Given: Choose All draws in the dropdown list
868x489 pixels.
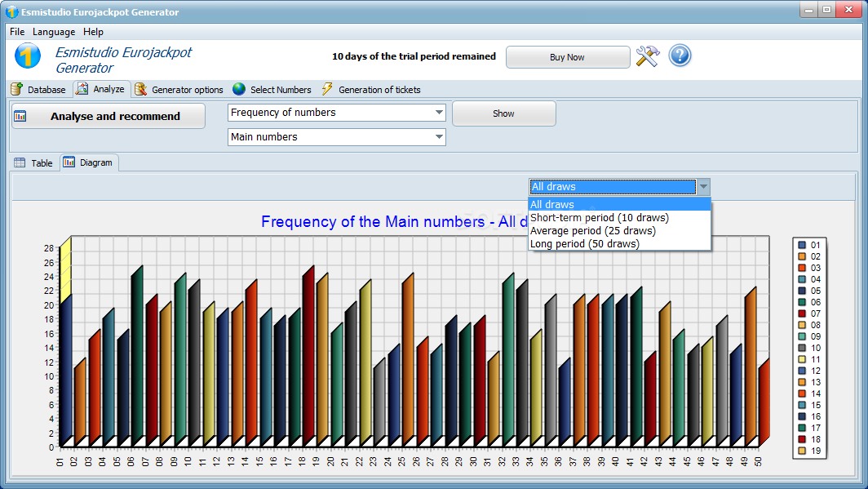Looking at the screenshot, I should click(619, 204).
